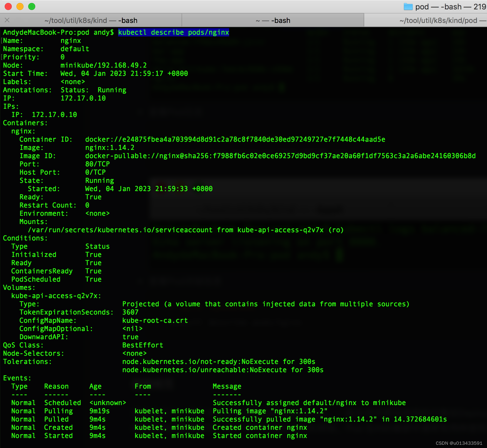The width and height of the screenshot is (487, 448).
Task: Click the State value Running
Action: pyautogui.click(x=100, y=180)
